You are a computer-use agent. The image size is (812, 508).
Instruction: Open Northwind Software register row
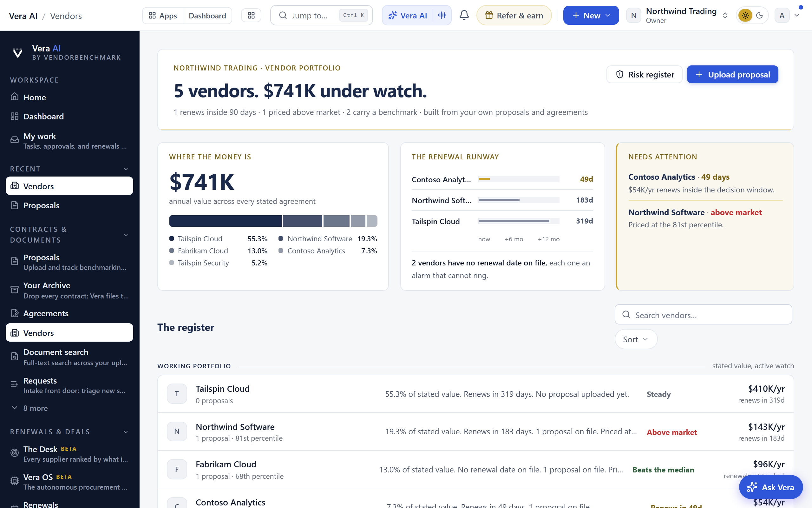[475, 432]
